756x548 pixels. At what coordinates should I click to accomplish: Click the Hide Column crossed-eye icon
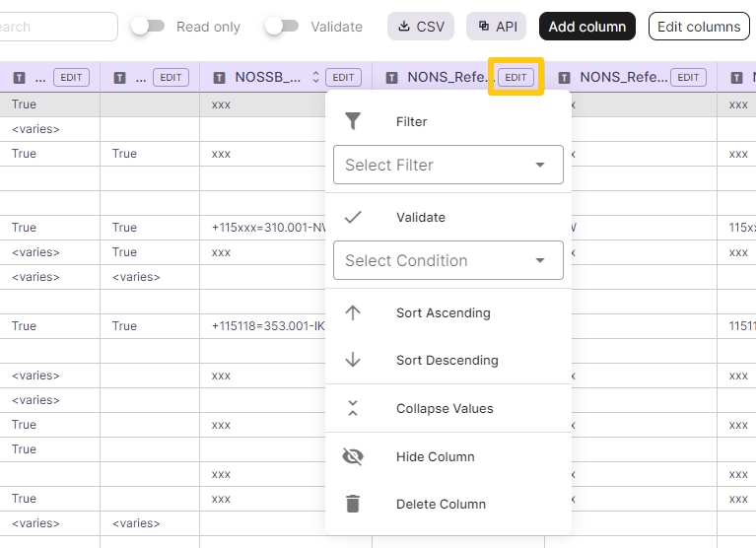pos(353,456)
